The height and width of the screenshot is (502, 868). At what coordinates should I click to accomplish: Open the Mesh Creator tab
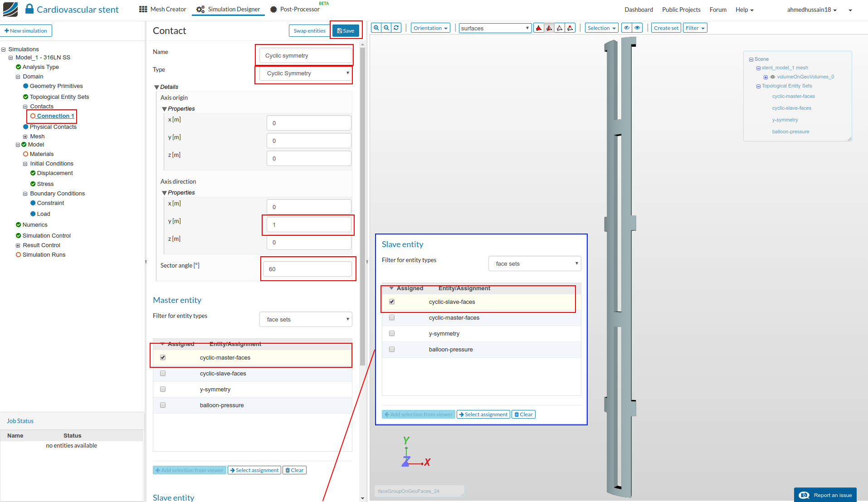[163, 9]
